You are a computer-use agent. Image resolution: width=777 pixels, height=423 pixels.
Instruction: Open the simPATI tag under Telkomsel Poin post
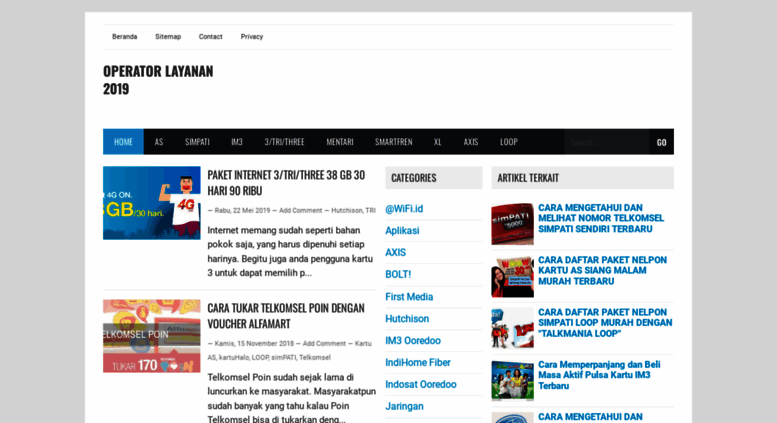pos(283,357)
